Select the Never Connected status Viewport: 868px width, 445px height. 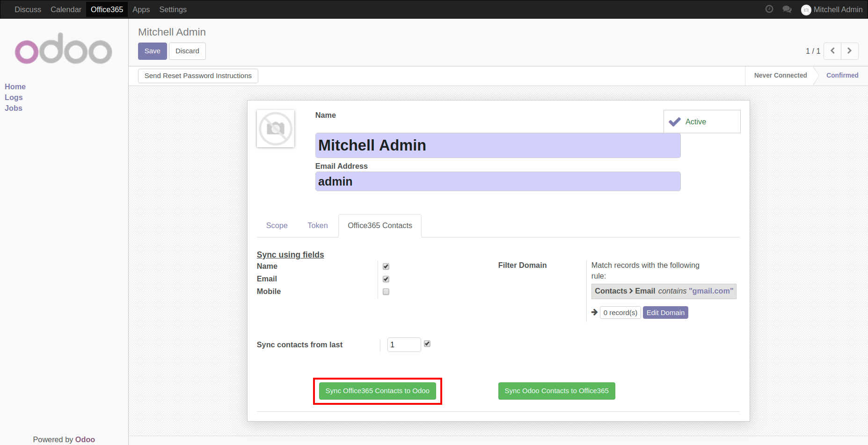(x=780, y=75)
